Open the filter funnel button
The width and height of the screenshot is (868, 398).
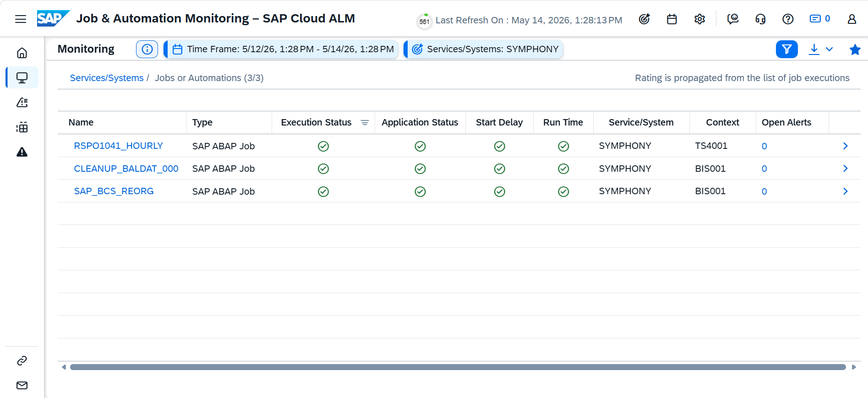[787, 49]
